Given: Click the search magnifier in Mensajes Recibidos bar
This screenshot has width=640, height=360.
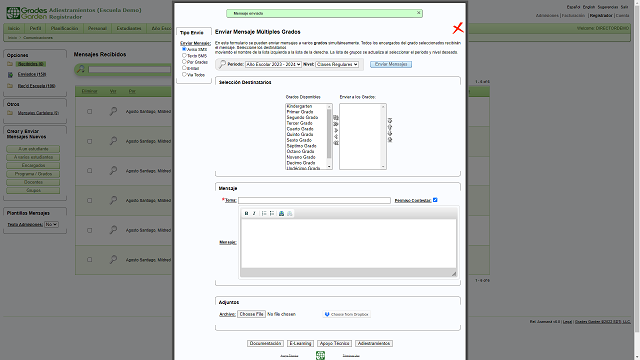Looking at the screenshot, I should [x=81, y=69].
